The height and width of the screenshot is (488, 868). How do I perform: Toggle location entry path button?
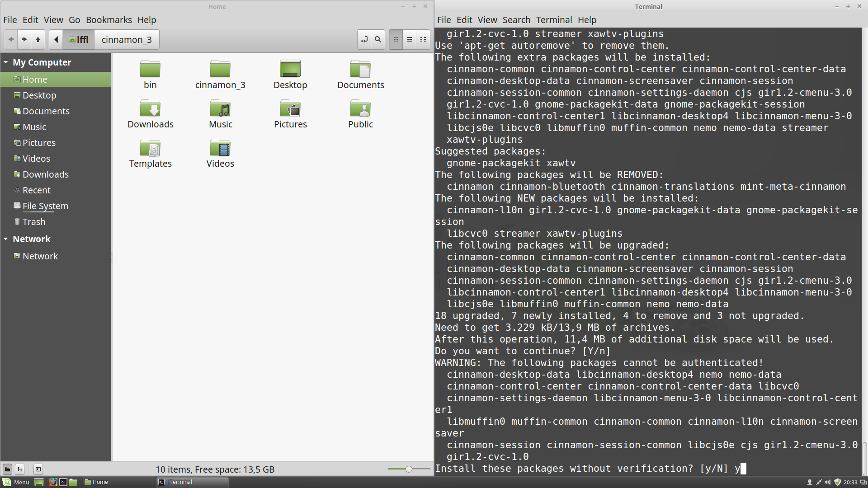pyautogui.click(x=364, y=39)
